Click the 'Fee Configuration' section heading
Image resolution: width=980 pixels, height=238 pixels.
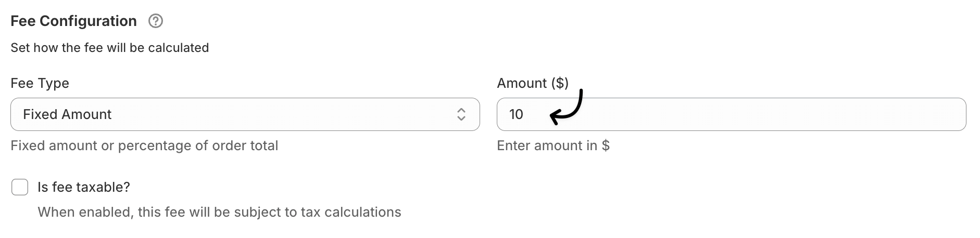73,21
